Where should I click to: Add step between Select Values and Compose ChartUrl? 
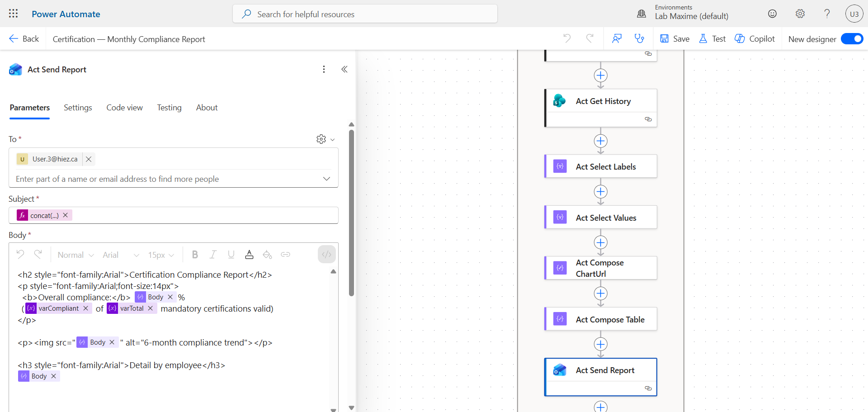600,242
